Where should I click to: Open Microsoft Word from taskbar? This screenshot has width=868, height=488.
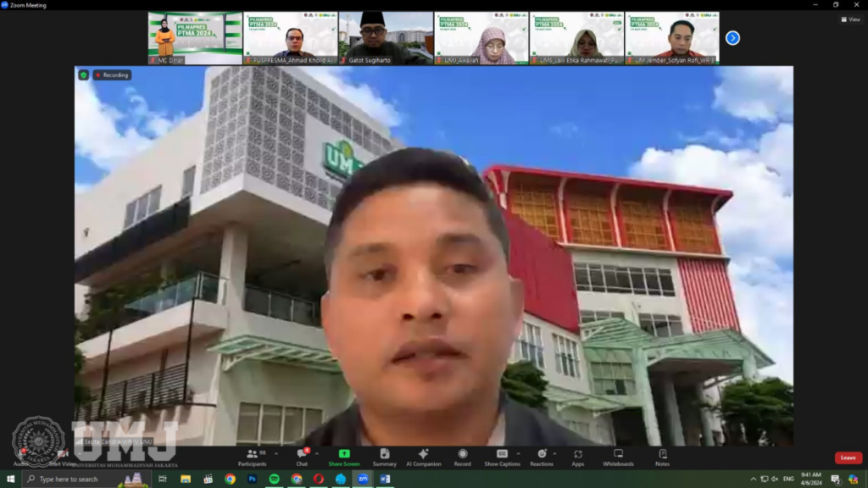pos(386,480)
